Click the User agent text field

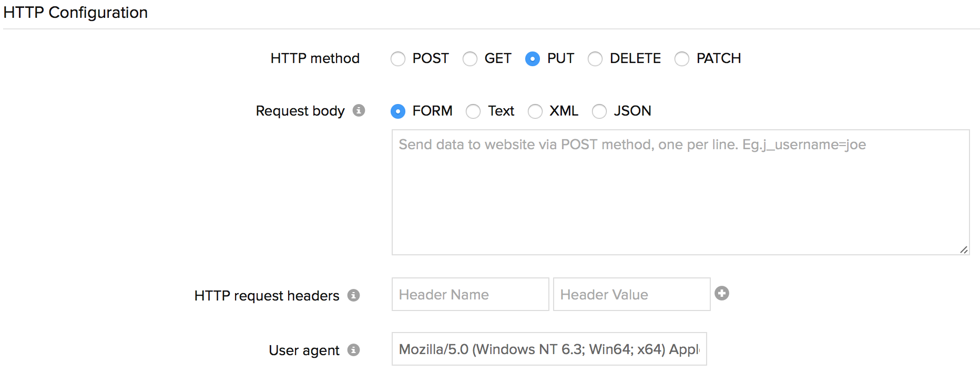pos(549,349)
